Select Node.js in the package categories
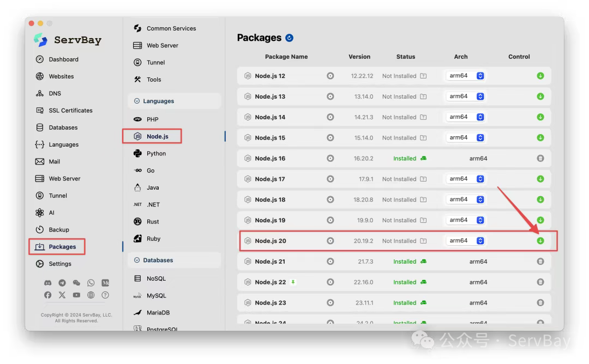Viewport: 589px width, 364px height. pos(152,136)
